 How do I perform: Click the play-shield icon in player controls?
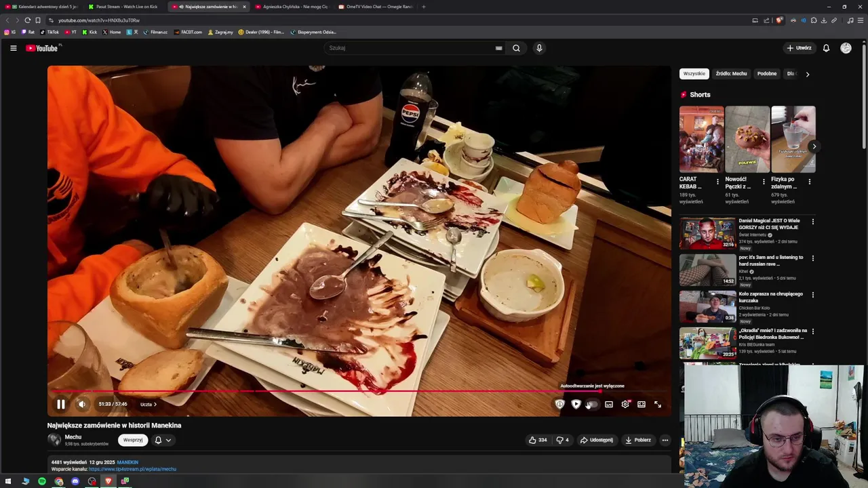pos(576,404)
